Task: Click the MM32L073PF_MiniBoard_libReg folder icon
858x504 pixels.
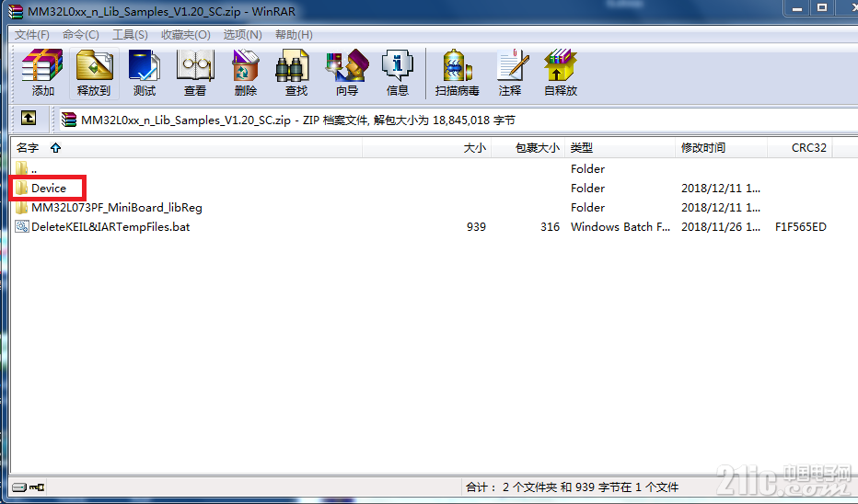Action: point(21,208)
